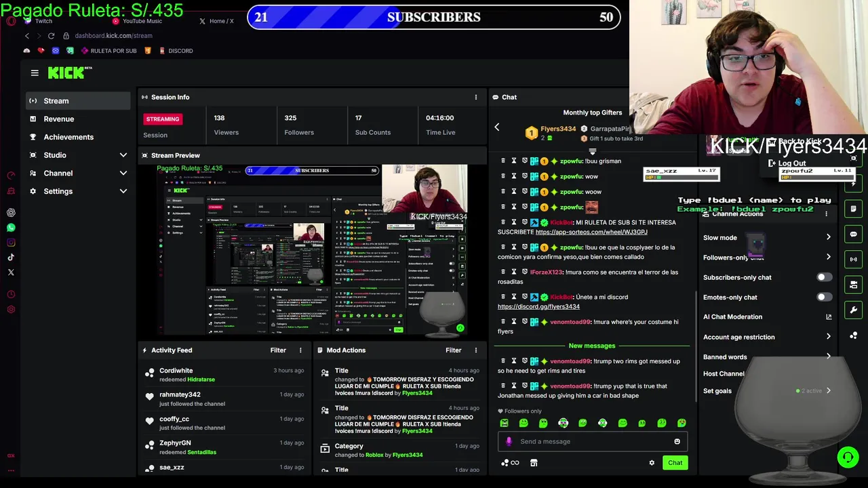Open Activity Feed three-dot menu
The height and width of the screenshot is (488, 868).
pos(300,350)
